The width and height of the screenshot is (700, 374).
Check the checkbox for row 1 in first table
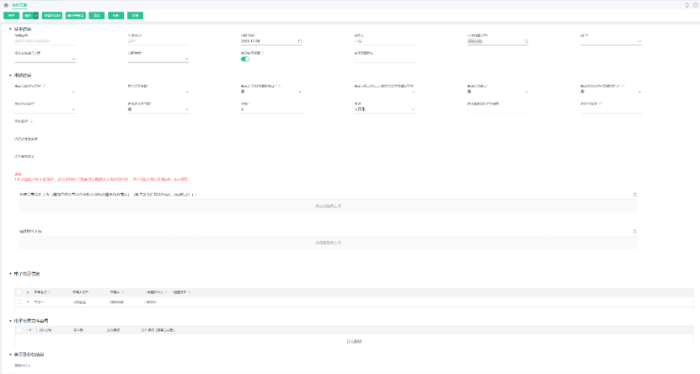tap(19, 302)
